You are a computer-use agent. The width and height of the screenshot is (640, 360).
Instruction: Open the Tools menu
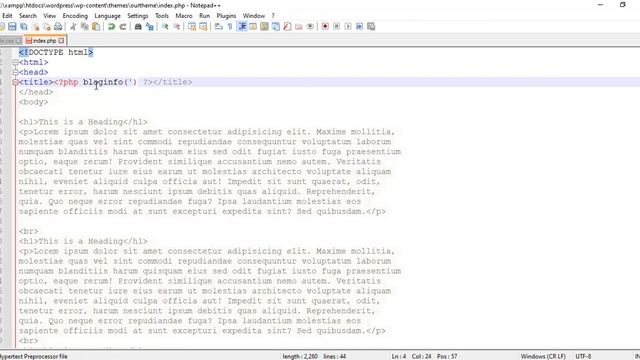[162, 16]
